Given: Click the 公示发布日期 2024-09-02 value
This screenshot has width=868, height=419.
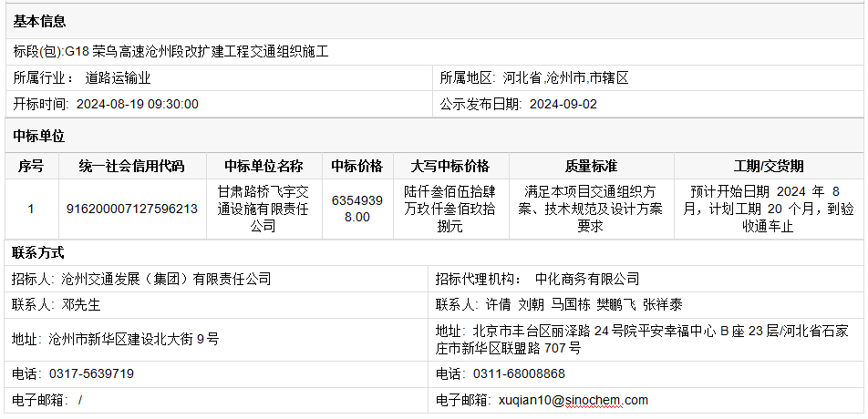Looking at the screenshot, I should 563,104.
